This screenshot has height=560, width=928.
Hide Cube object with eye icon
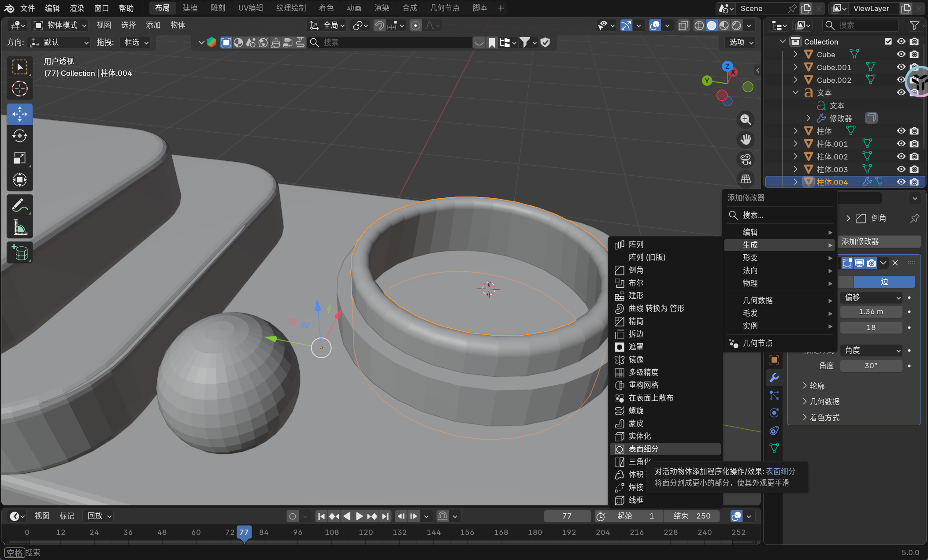(x=901, y=54)
